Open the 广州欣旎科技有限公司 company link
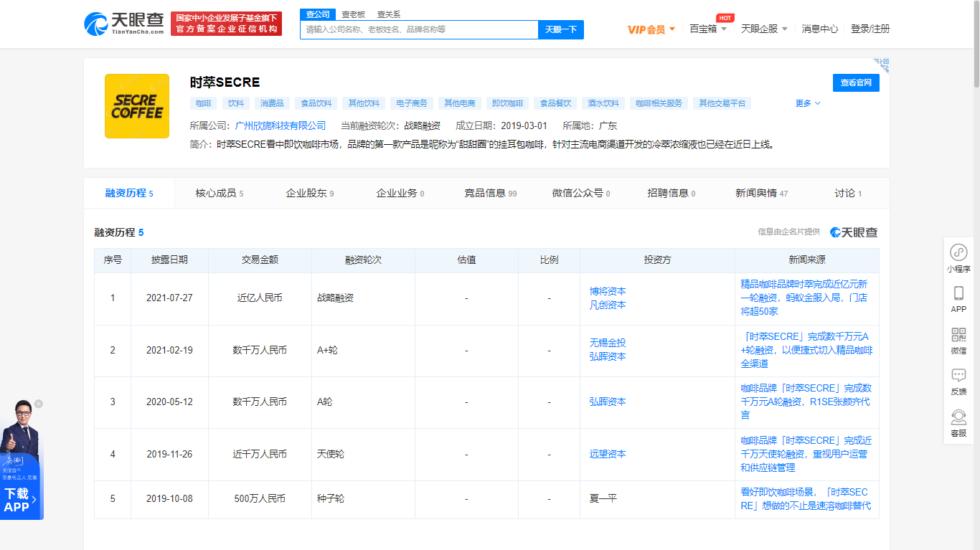Viewport: 980px width, 550px height. (280, 125)
